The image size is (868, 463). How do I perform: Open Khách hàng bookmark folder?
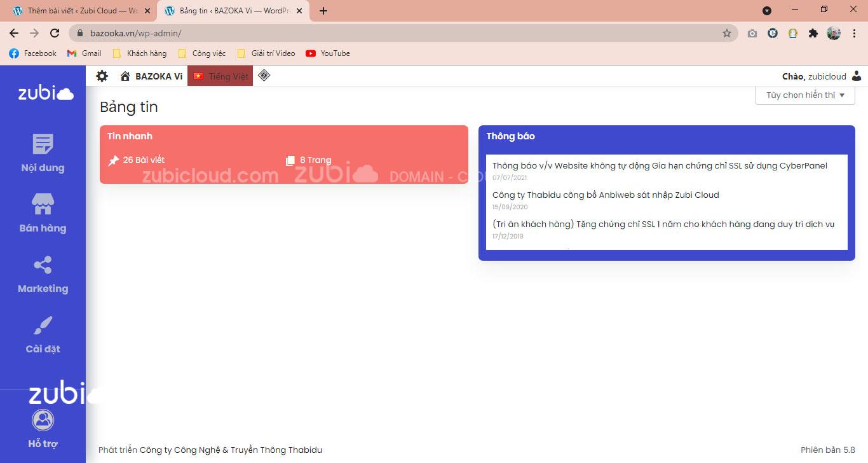coord(139,53)
